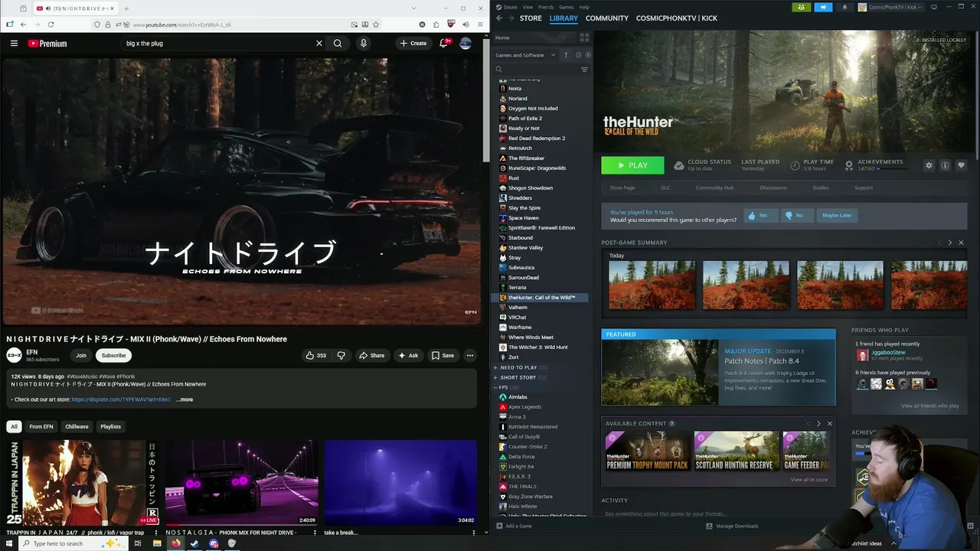Viewport: 980px width, 551px height.
Task: Select the Chillwave filter chip
Action: coord(77,426)
